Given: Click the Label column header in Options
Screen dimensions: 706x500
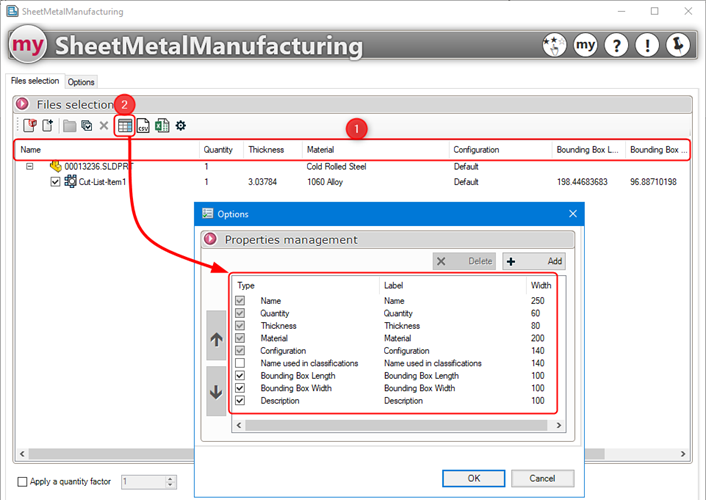Looking at the screenshot, I should 453,285.
